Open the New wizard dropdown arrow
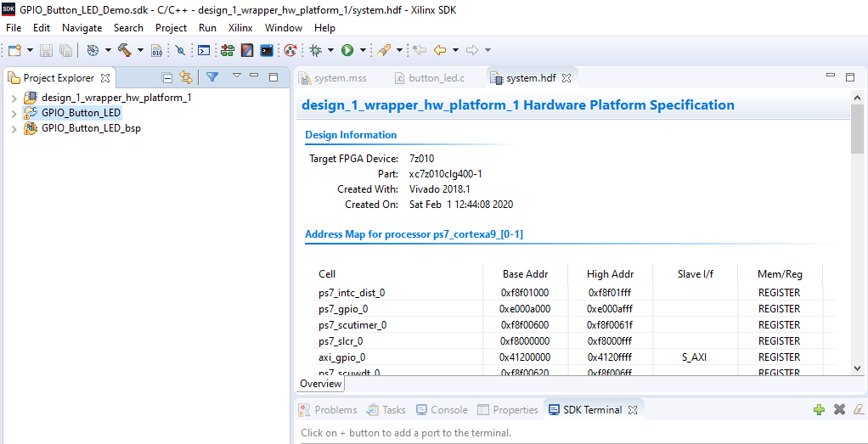Viewport: 868px width, 444px height. coord(30,50)
